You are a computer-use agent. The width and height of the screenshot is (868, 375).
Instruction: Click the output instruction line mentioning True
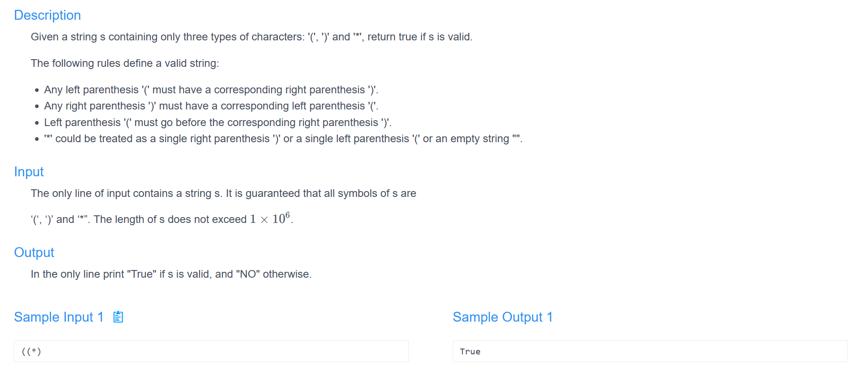[x=171, y=274]
